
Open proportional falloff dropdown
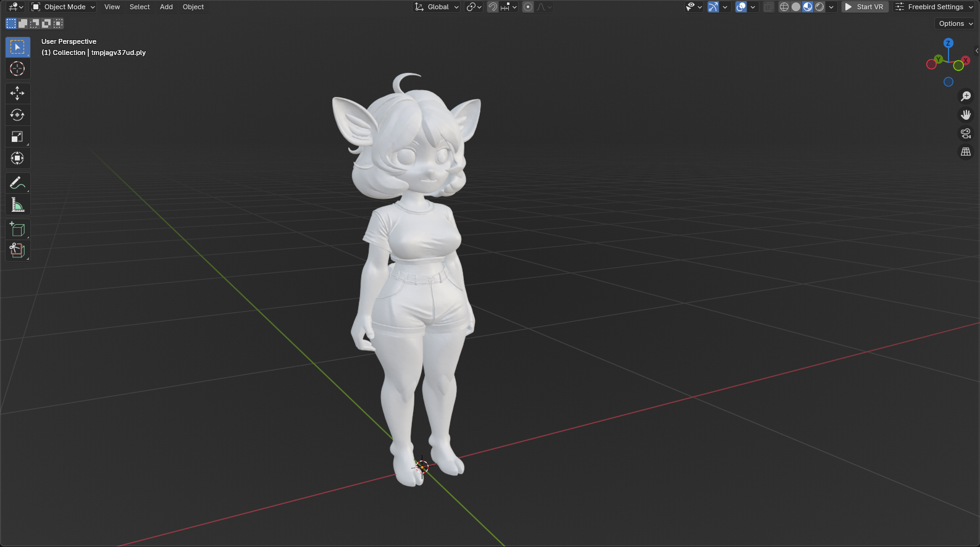pyautogui.click(x=544, y=7)
